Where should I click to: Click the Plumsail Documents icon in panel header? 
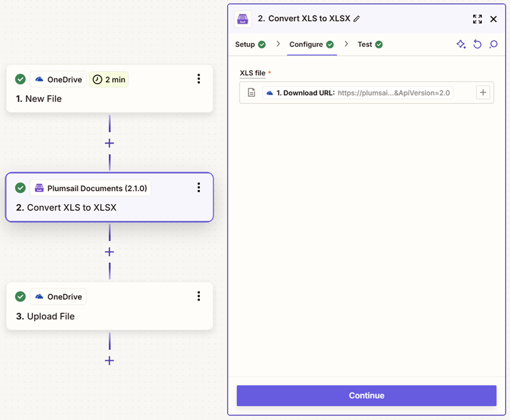tap(243, 19)
